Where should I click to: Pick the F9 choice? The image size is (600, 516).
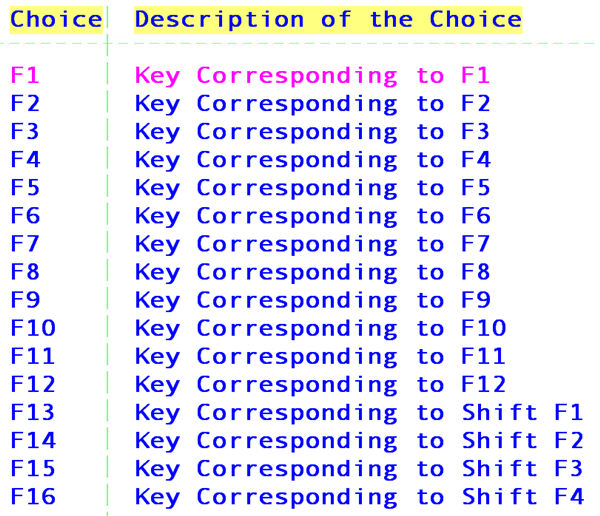click(25, 300)
